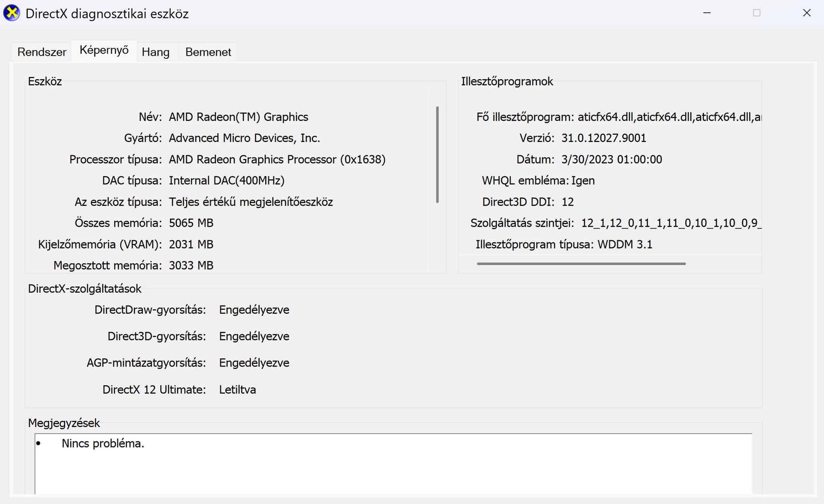This screenshot has width=824, height=504.
Task: Go to the Bemenet tab
Action: point(208,52)
